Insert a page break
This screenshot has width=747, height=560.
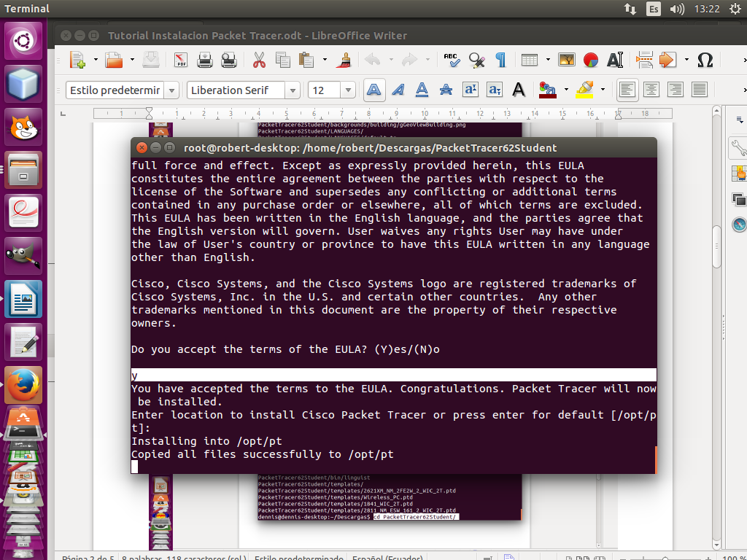[644, 60]
